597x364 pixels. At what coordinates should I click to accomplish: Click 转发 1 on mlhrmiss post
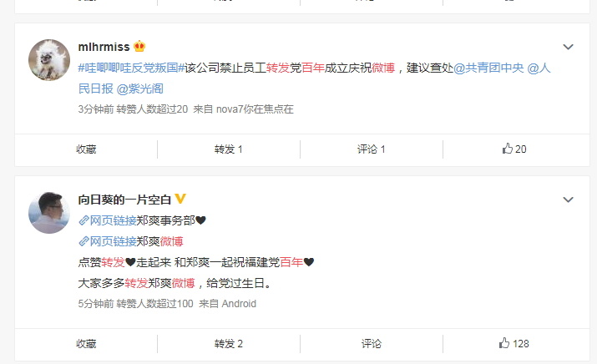tap(229, 149)
